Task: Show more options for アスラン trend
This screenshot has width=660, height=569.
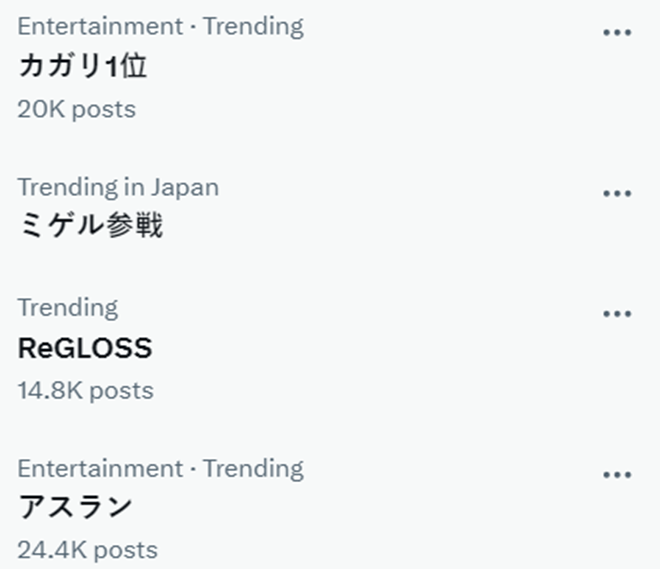Action: pos(617,474)
